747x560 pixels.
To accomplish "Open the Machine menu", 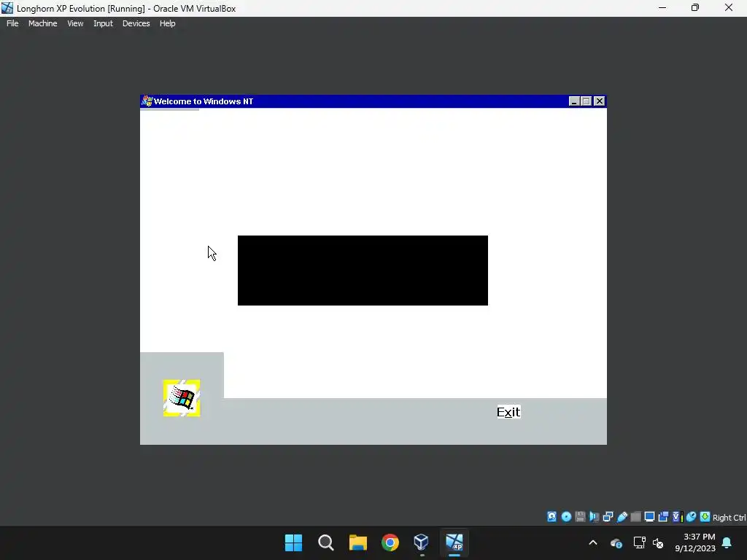I will (42, 23).
